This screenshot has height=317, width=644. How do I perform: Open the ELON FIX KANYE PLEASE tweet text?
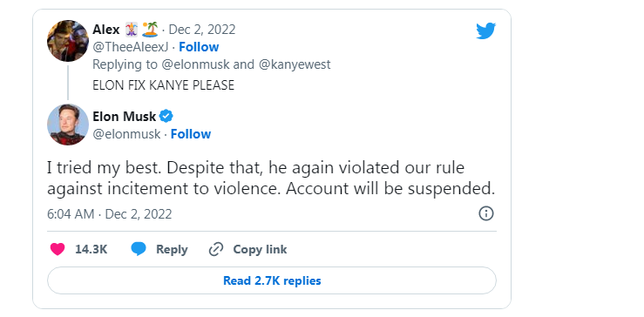pyautogui.click(x=164, y=85)
